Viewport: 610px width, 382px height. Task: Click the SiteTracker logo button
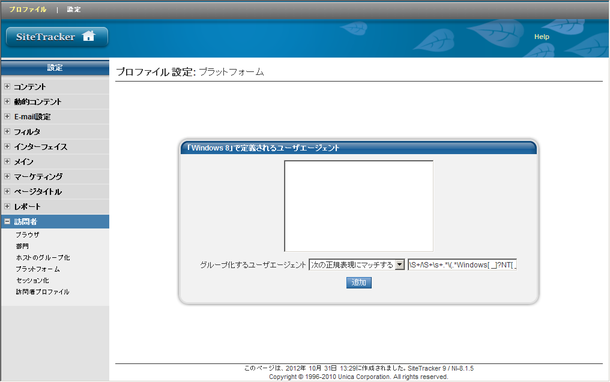pyautogui.click(x=57, y=37)
